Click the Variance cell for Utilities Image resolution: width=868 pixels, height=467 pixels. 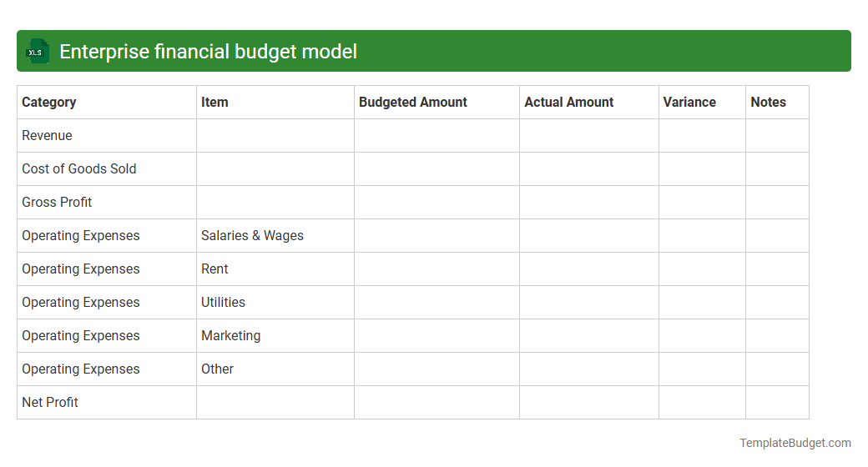tap(702, 302)
